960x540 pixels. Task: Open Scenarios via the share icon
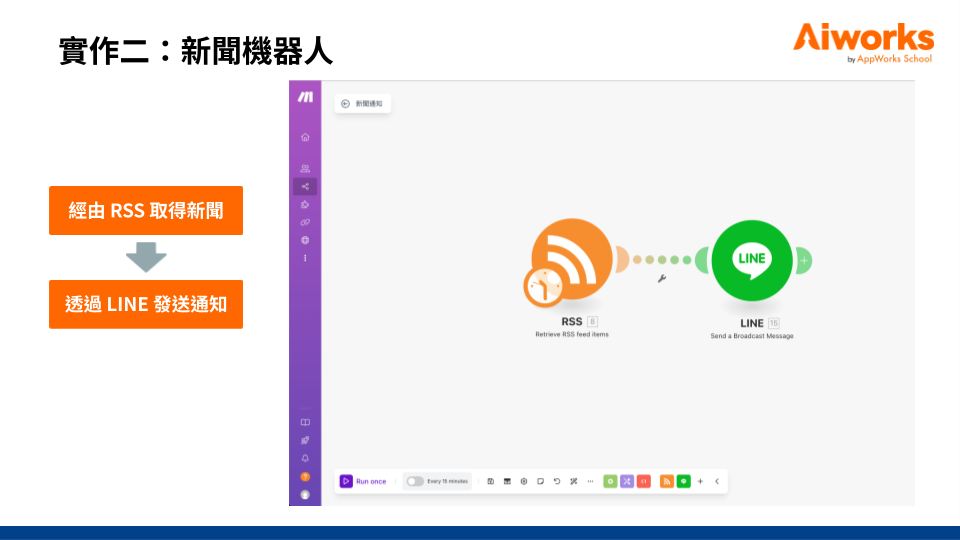[x=305, y=186]
